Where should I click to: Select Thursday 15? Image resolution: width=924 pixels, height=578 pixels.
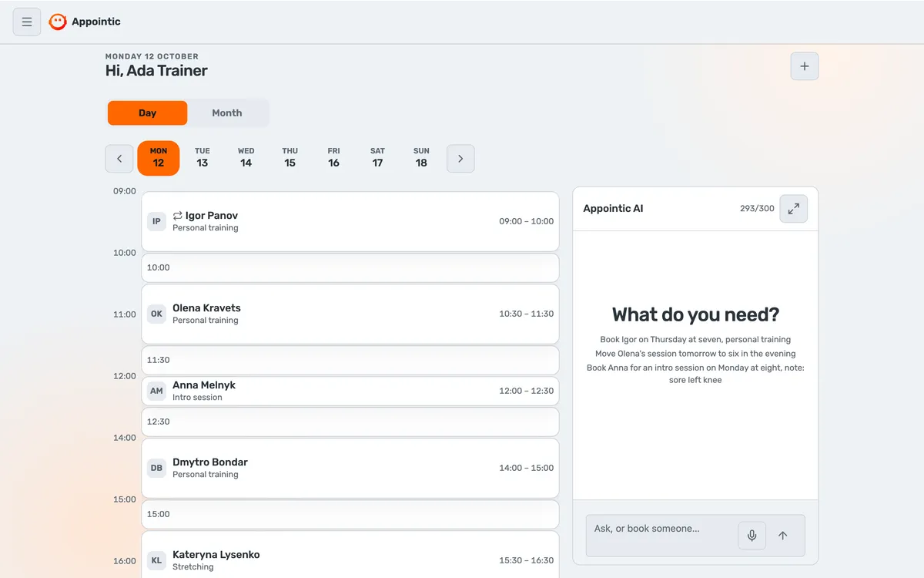[x=290, y=158]
